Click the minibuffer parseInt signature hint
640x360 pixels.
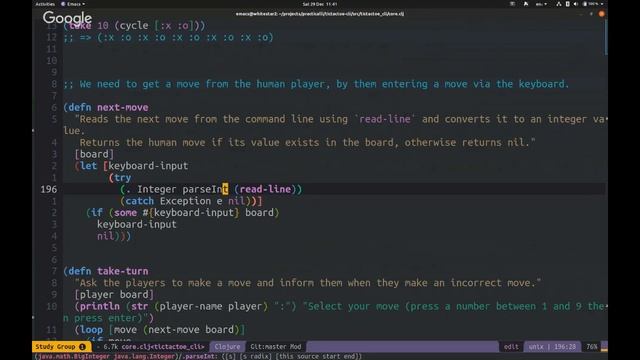click(x=198, y=356)
